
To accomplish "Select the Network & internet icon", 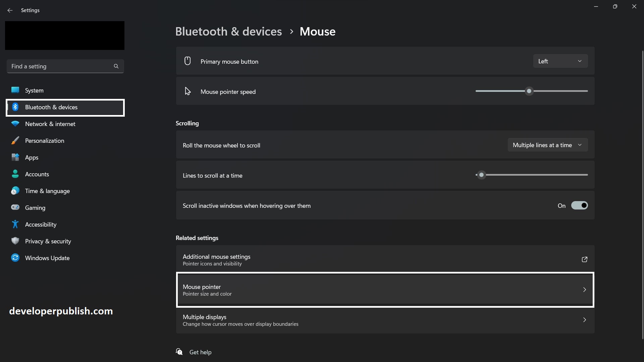I will tap(15, 124).
